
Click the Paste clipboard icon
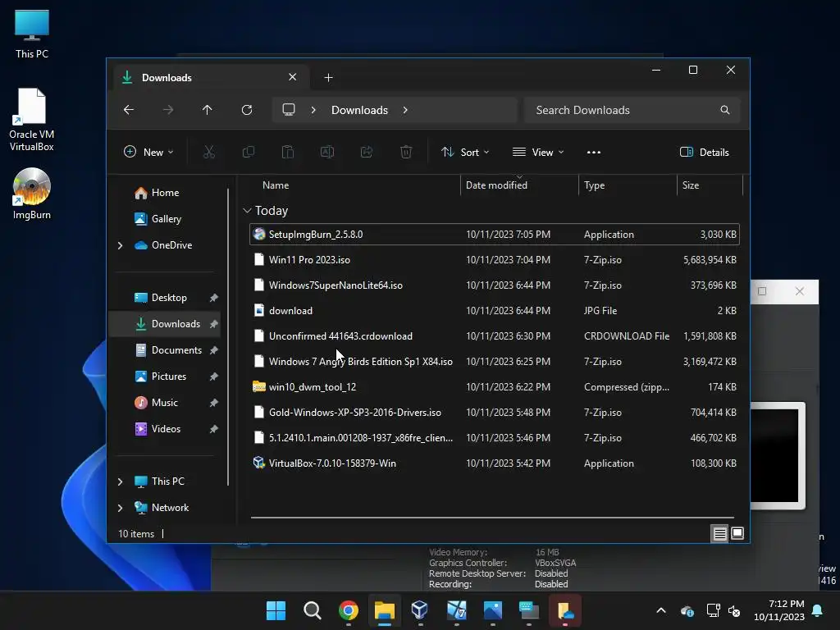pos(288,152)
